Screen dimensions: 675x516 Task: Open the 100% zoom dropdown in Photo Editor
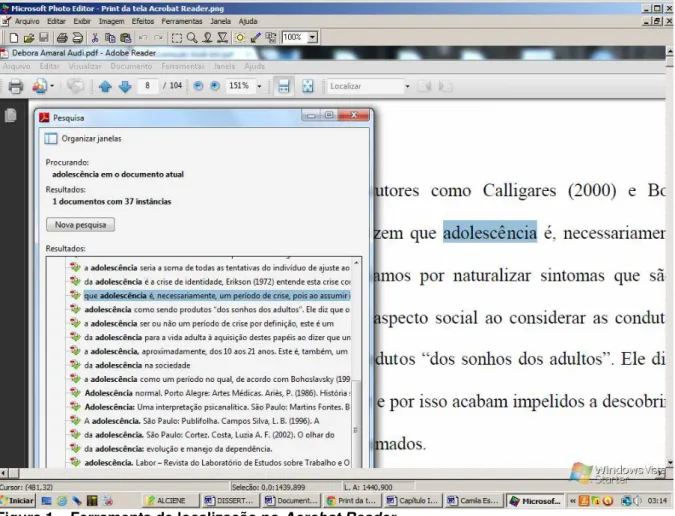313,37
